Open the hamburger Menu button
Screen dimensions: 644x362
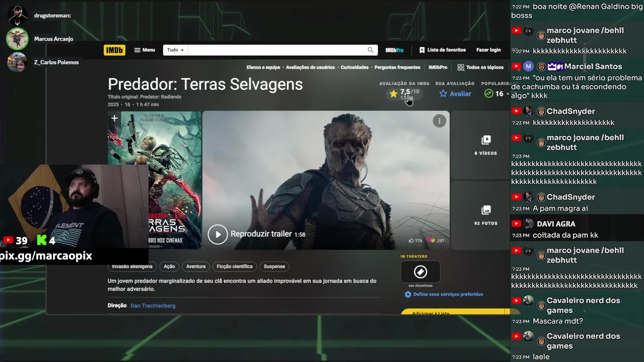(144, 50)
